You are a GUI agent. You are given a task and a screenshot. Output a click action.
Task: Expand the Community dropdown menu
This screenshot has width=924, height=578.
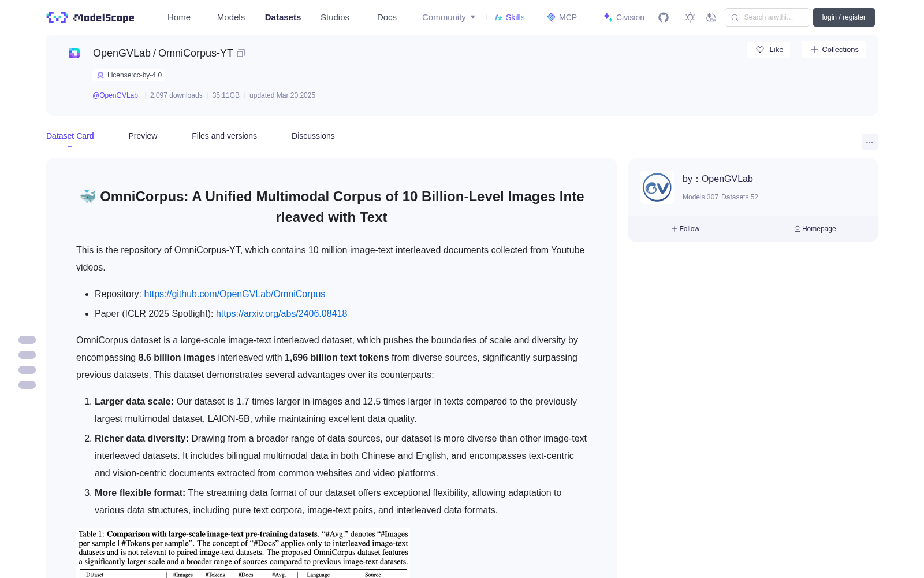point(449,17)
